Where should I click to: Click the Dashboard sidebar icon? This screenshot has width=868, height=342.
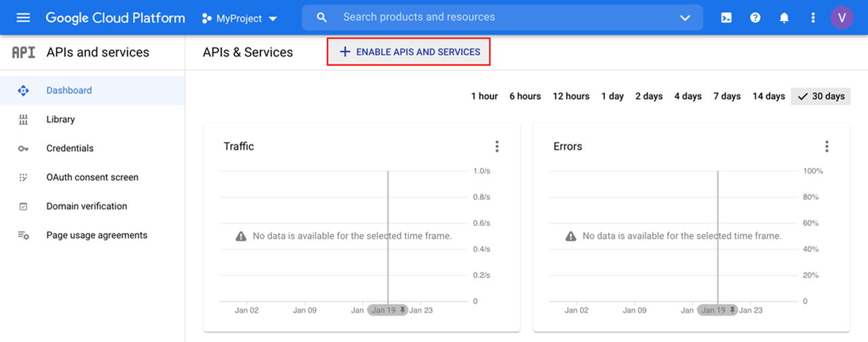23,90
